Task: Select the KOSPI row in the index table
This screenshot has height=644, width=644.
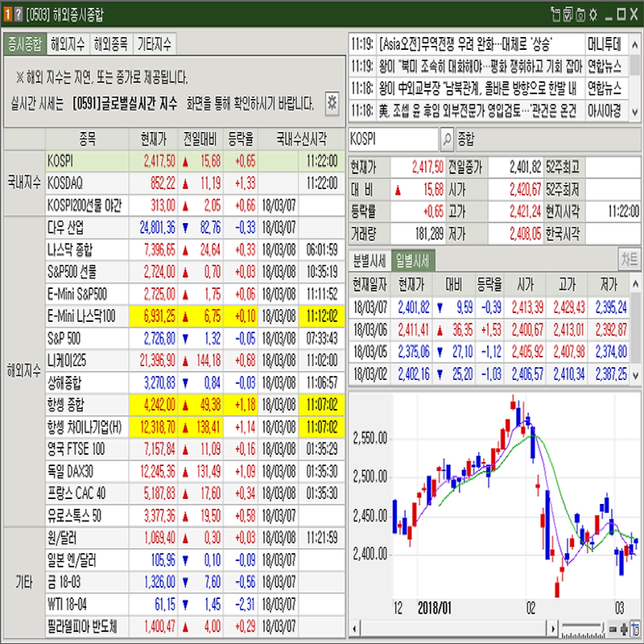Action: (195, 161)
